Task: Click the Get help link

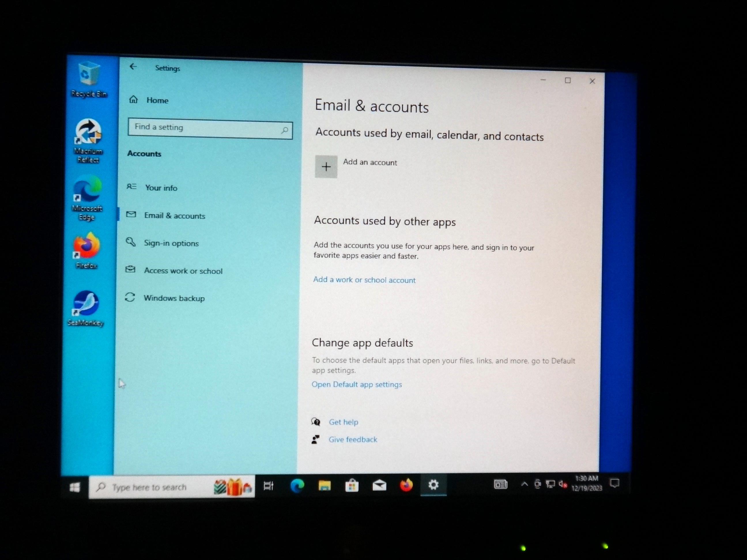Action: (x=344, y=422)
